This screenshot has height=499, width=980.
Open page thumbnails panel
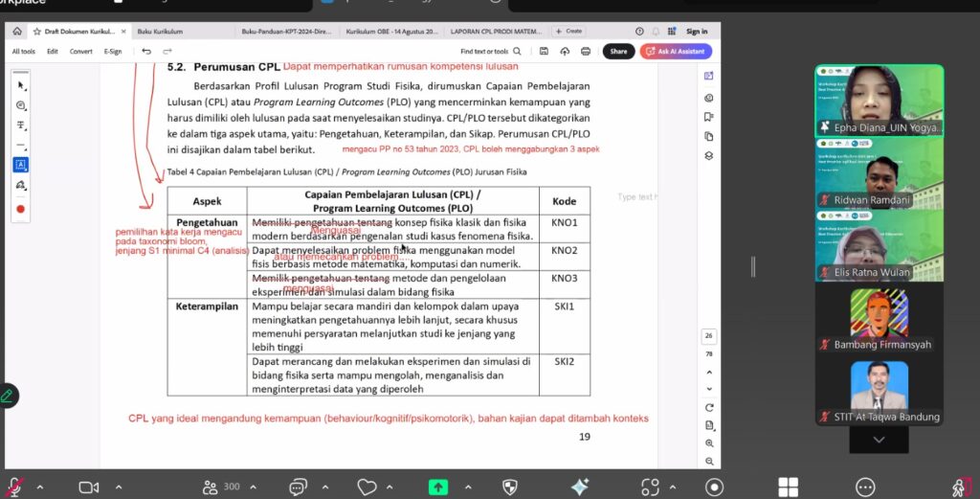click(709, 136)
